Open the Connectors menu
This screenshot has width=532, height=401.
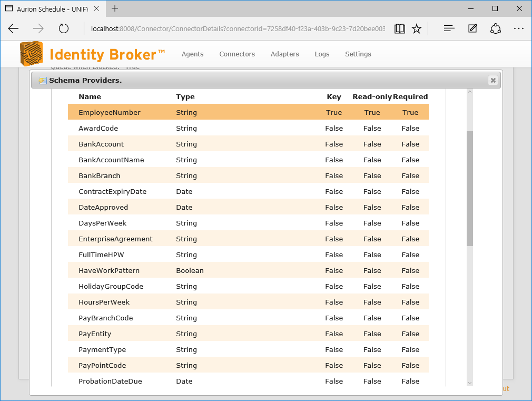pos(237,54)
